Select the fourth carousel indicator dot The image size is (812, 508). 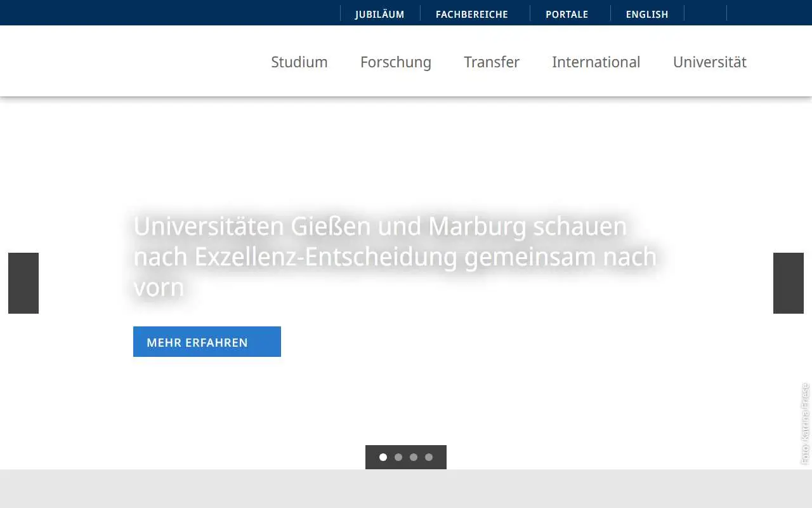pyautogui.click(x=429, y=457)
